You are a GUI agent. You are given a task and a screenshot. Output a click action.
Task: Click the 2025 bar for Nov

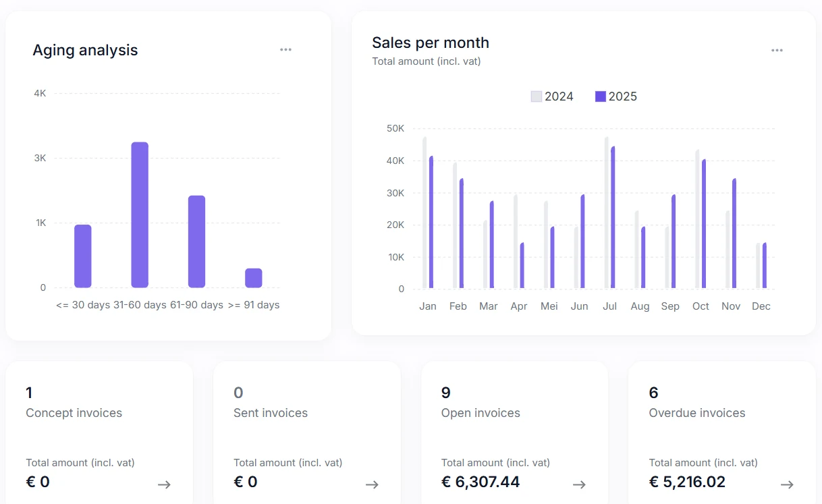tap(734, 234)
